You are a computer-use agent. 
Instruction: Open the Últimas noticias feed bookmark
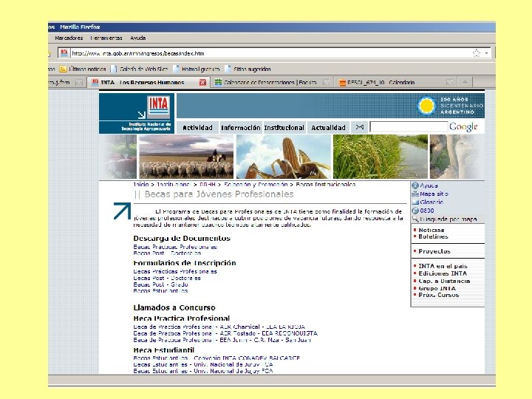point(83,69)
